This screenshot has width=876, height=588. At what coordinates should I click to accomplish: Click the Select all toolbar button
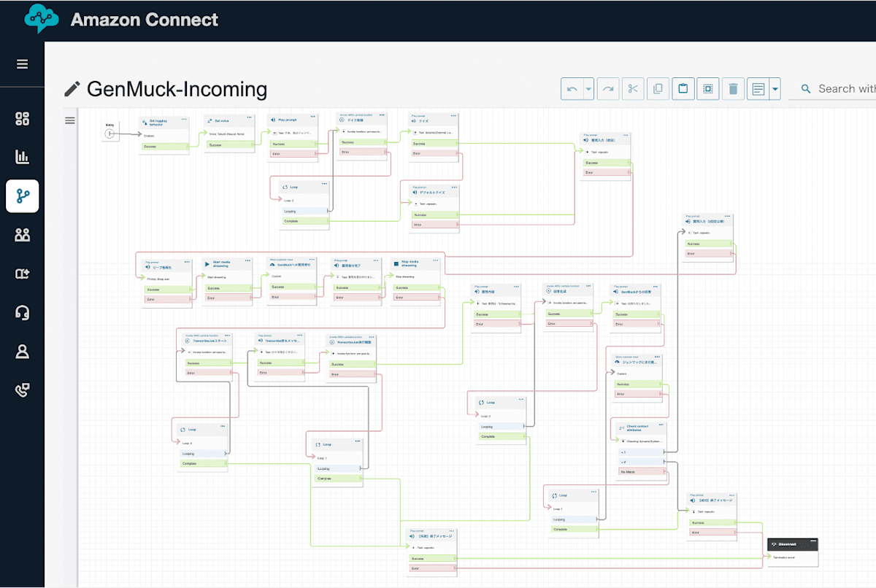tap(707, 89)
